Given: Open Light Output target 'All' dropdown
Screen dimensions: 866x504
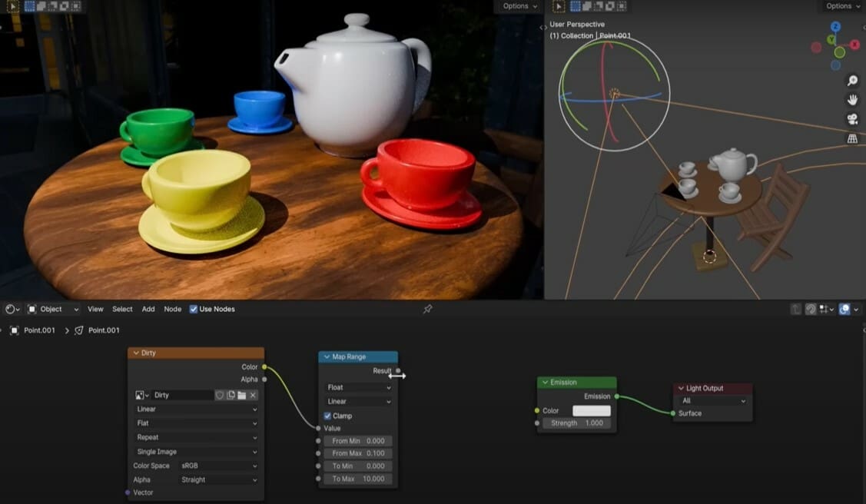Looking at the screenshot, I should (x=713, y=401).
